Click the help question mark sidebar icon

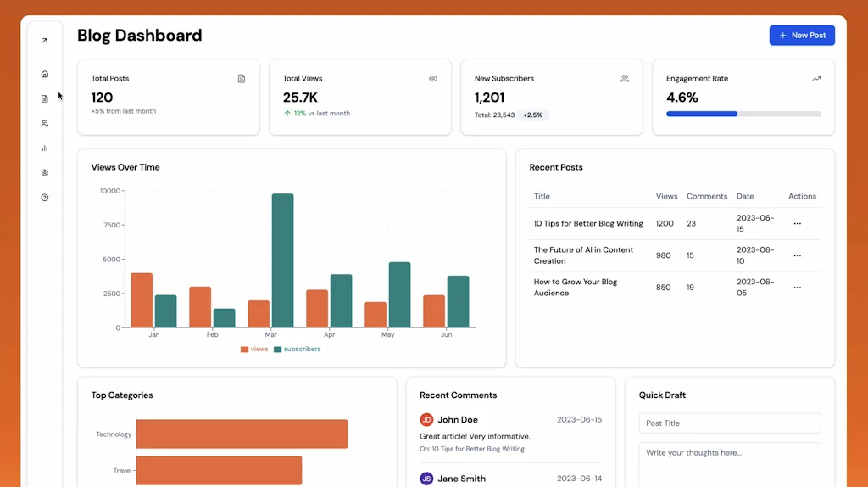tap(45, 197)
